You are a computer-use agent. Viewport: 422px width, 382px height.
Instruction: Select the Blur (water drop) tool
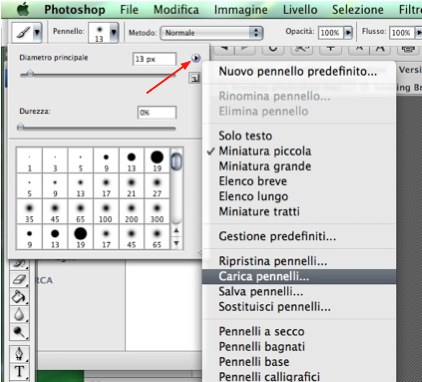coord(19,314)
